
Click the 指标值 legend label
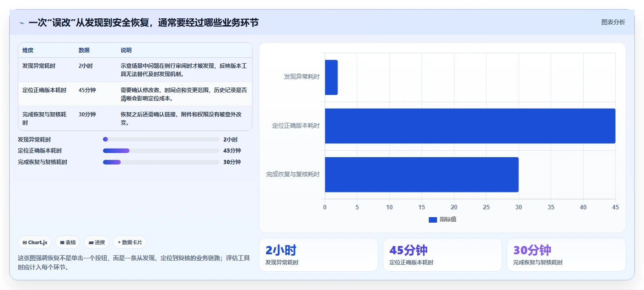point(448,220)
